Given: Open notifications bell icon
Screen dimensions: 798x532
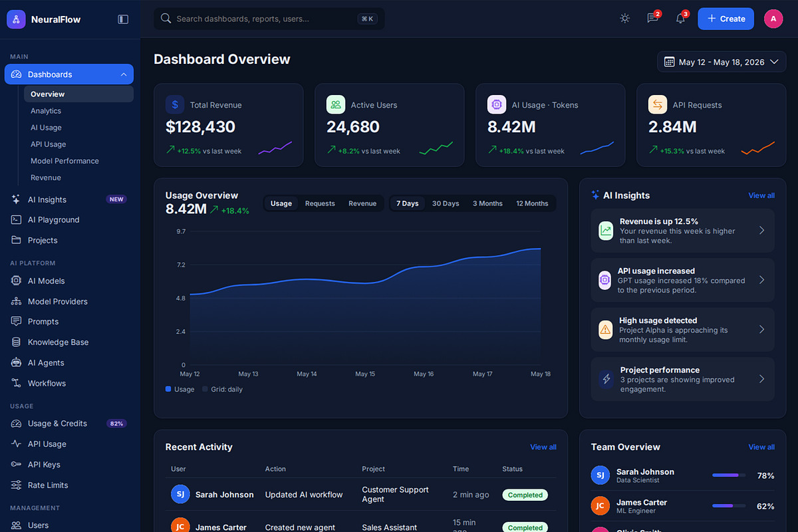Looking at the screenshot, I should pyautogui.click(x=680, y=19).
